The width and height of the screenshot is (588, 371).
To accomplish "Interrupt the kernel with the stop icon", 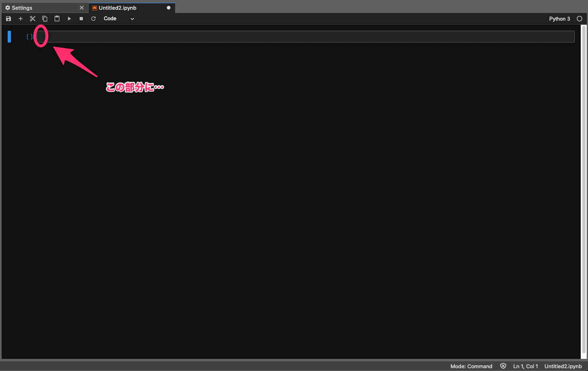I will point(81,19).
